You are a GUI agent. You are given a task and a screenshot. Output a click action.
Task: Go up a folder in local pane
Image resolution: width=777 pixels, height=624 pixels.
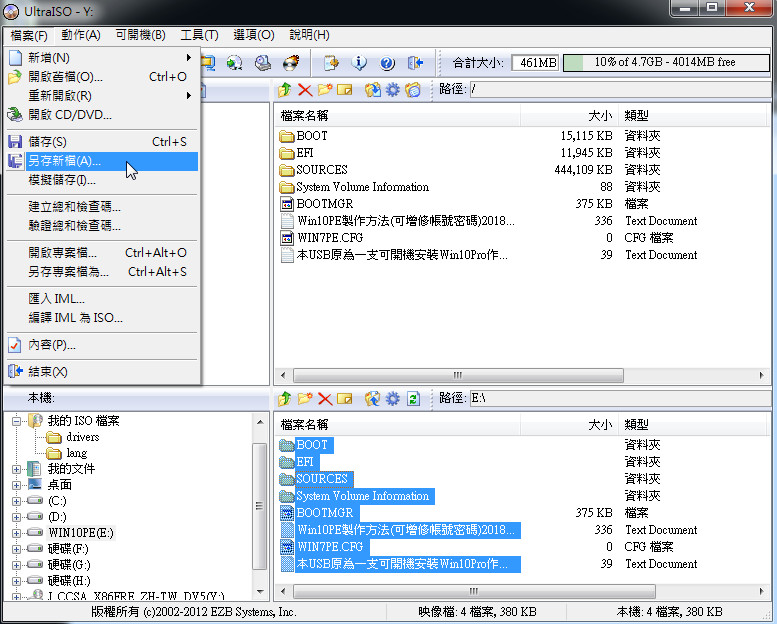[285, 398]
